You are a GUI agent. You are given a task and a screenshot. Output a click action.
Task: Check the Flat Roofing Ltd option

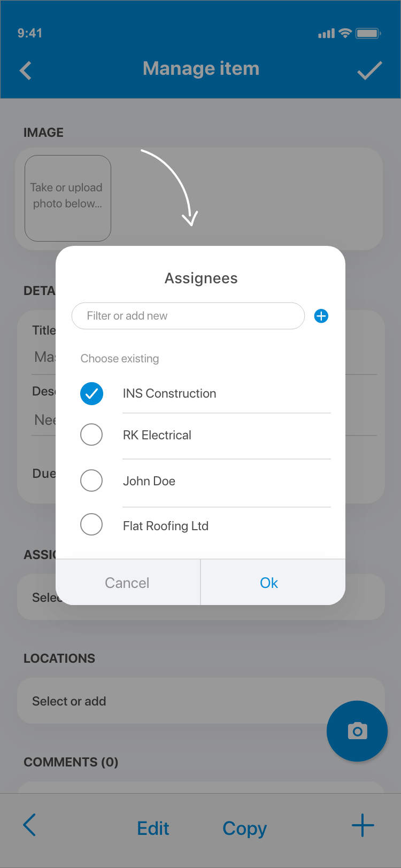point(91,524)
